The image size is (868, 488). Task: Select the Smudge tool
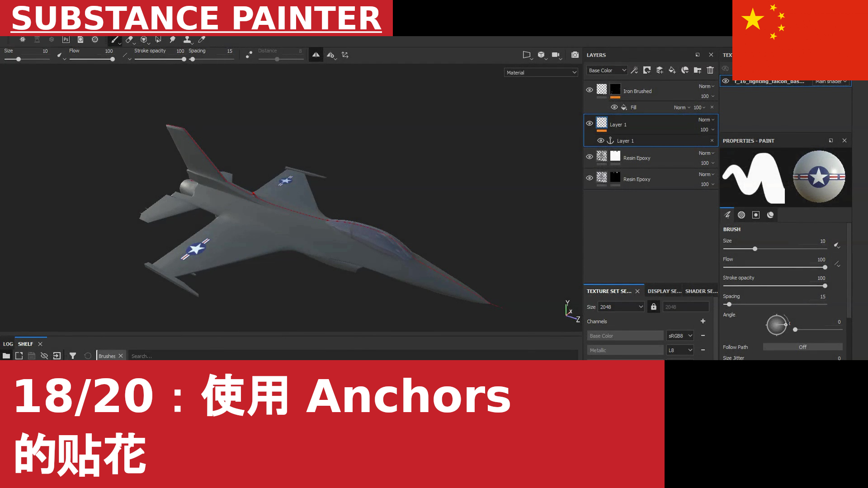tap(173, 40)
